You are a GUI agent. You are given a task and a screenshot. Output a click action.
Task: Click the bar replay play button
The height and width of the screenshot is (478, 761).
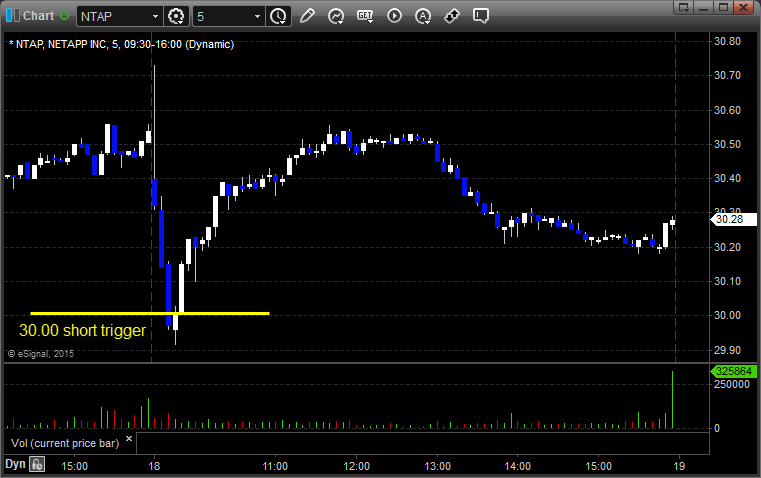[x=394, y=16]
